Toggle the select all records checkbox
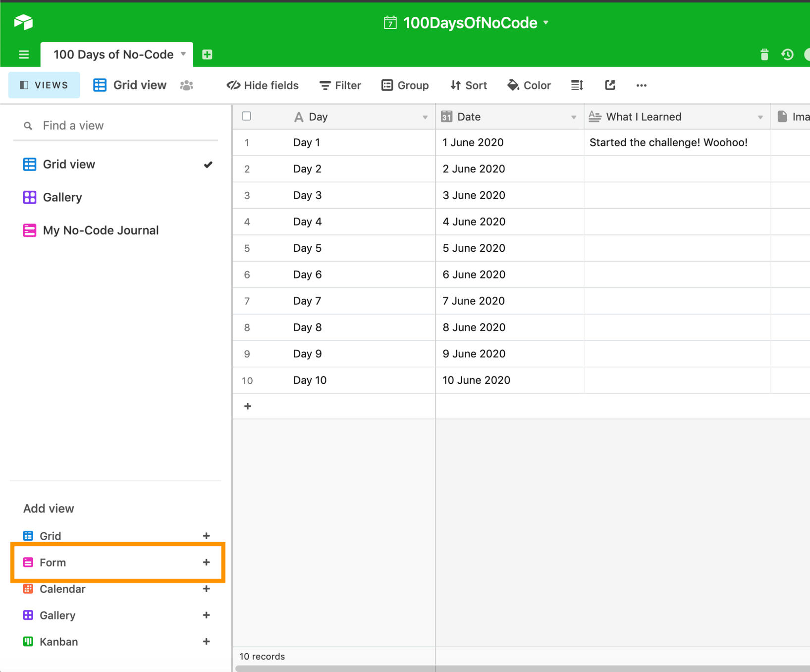 coord(246,116)
